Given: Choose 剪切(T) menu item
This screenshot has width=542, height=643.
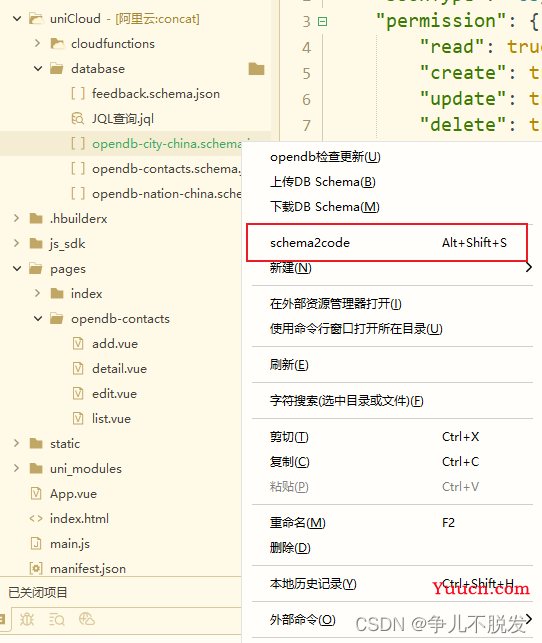Looking at the screenshot, I should tap(393, 437).
